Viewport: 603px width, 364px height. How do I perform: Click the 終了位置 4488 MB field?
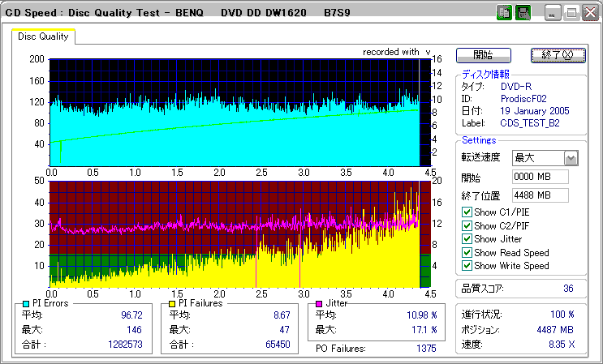[x=540, y=195]
